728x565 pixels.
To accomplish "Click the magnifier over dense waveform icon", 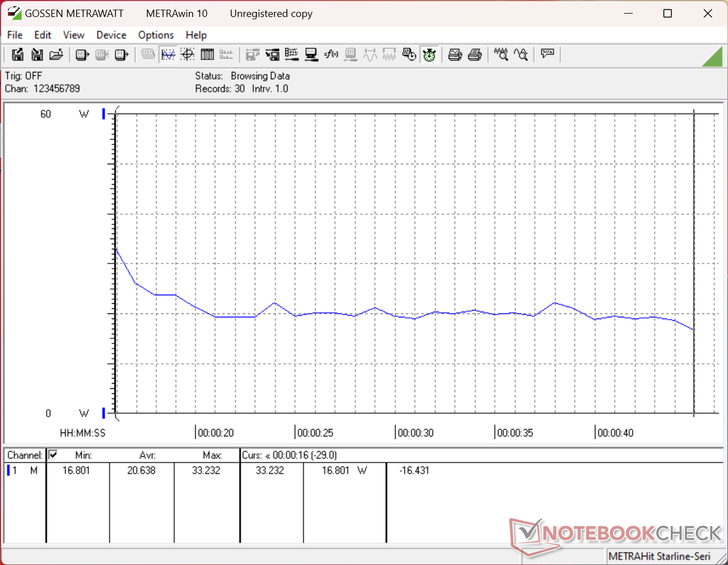I will 501,54.
